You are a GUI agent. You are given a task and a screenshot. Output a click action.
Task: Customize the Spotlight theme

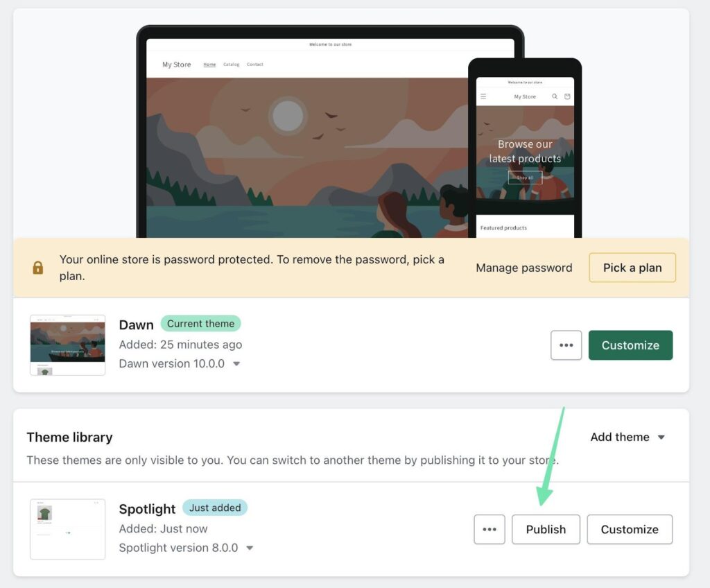(630, 529)
